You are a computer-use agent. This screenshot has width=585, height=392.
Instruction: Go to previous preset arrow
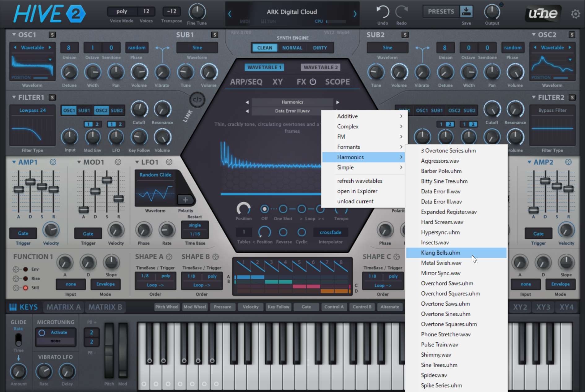pyautogui.click(x=230, y=14)
